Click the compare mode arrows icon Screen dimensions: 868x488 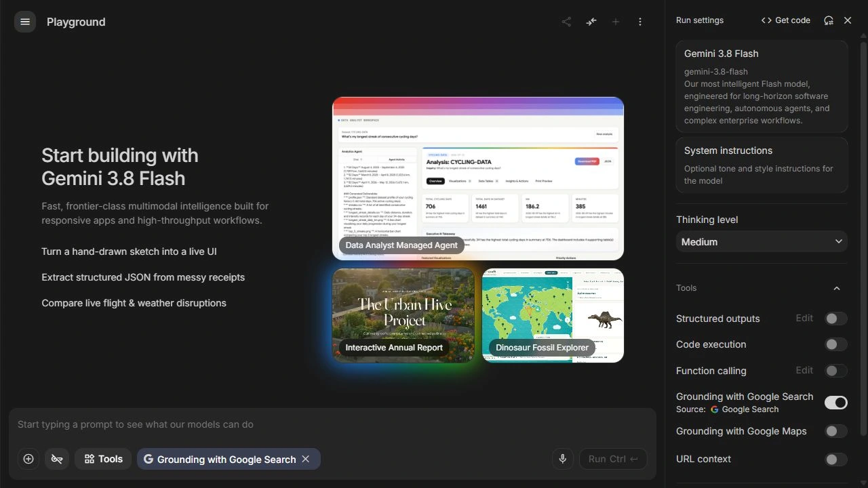point(591,22)
